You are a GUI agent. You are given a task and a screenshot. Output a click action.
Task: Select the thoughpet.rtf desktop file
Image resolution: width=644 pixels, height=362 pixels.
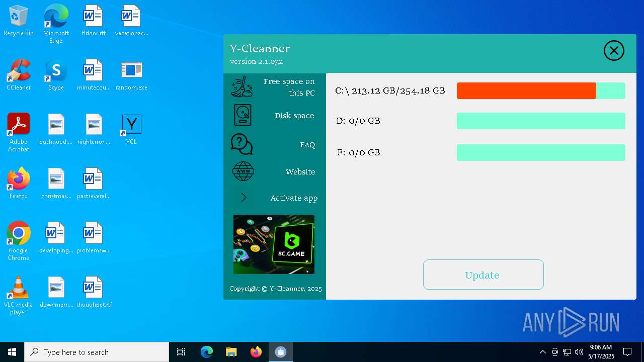(94, 292)
